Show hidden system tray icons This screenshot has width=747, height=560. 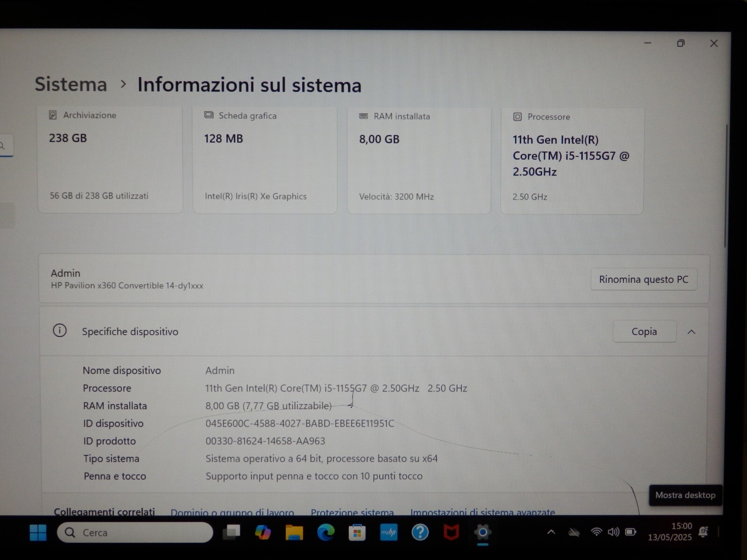(551, 532)
